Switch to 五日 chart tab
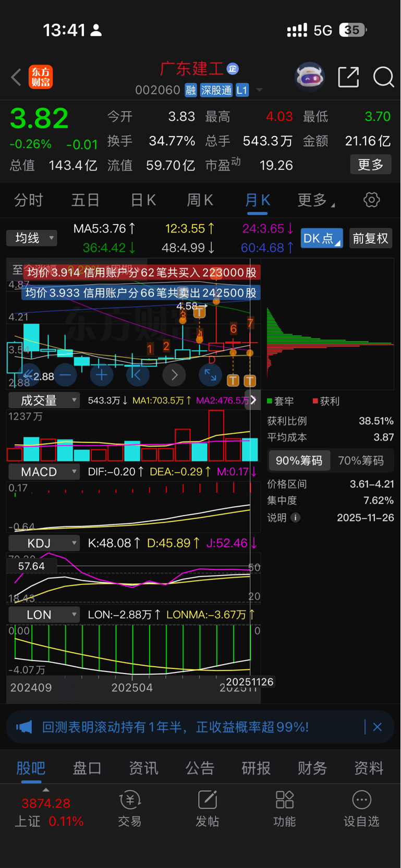Image resolution: width=401 pixels, height=868 pixels. 86,200
